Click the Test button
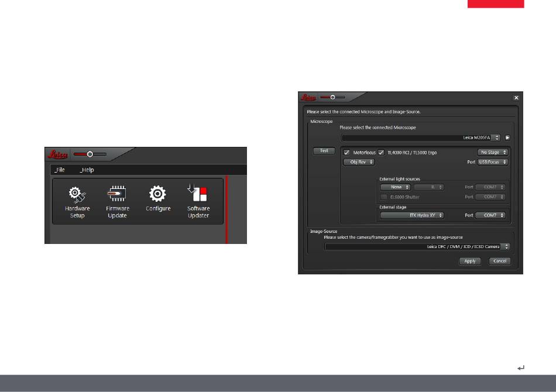 323,151
